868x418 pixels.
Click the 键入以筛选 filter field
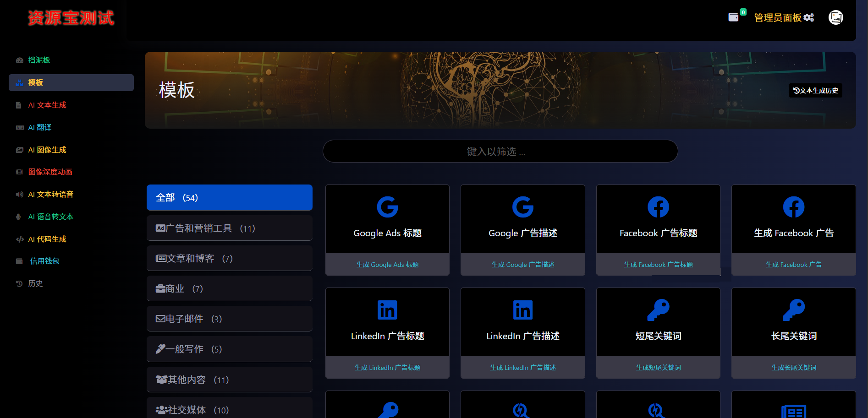[x=500, y=152]
